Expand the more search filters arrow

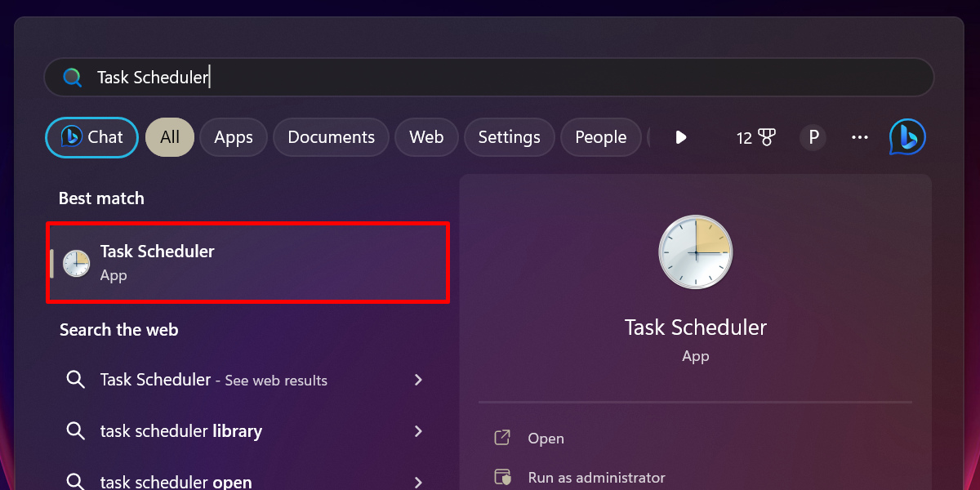(681, 137)
